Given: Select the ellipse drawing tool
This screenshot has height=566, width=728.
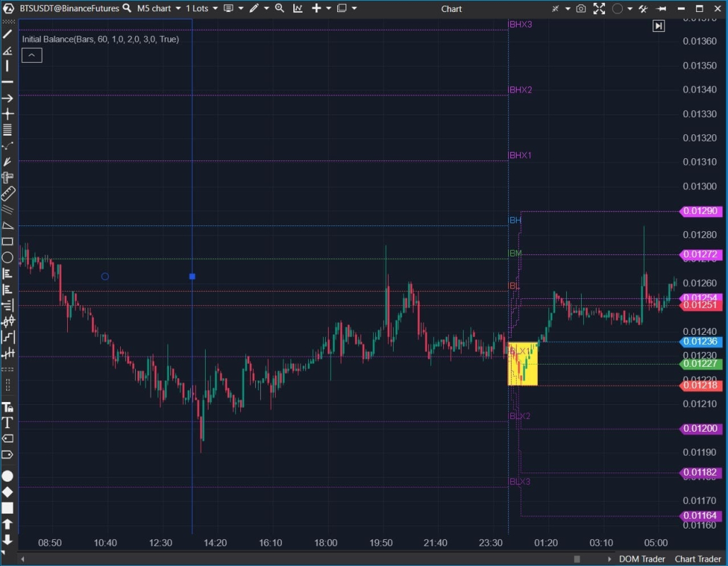Looking at the screenshot, I should (x=8, y=257).
